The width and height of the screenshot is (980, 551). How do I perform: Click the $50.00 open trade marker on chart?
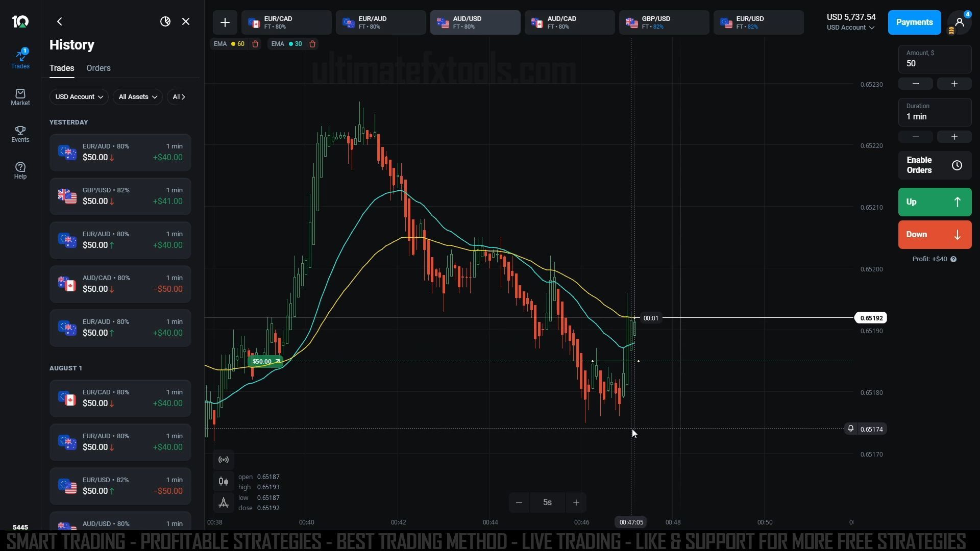pyautogui.click(x=266, y=361)
